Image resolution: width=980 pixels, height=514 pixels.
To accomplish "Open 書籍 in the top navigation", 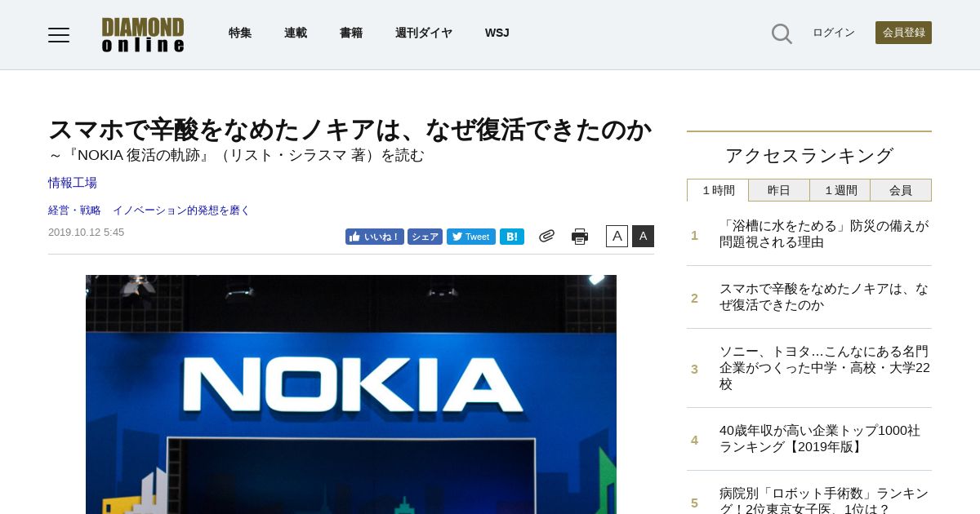I will [351, 33].
